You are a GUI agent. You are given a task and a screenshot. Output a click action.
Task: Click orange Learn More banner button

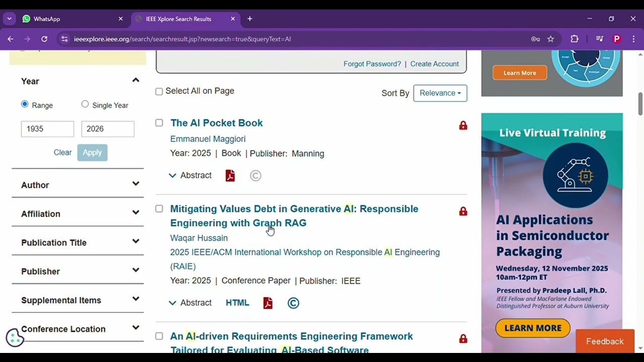pos(520,73)
